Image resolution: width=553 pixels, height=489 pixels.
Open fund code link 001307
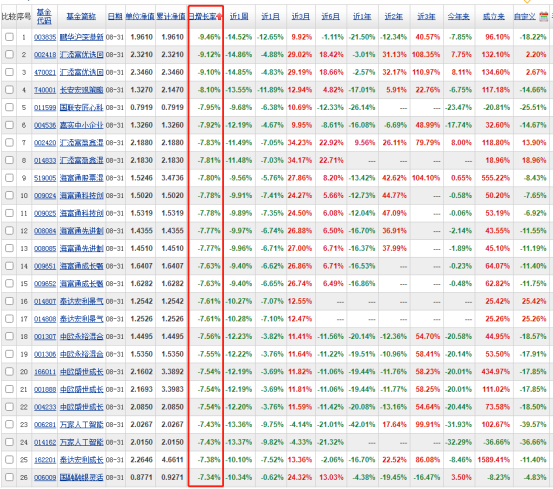45,337
